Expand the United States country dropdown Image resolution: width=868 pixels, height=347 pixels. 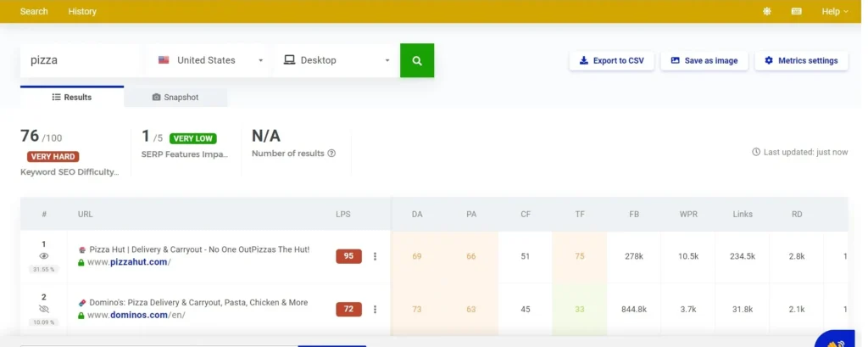click(x=210, y=60)
